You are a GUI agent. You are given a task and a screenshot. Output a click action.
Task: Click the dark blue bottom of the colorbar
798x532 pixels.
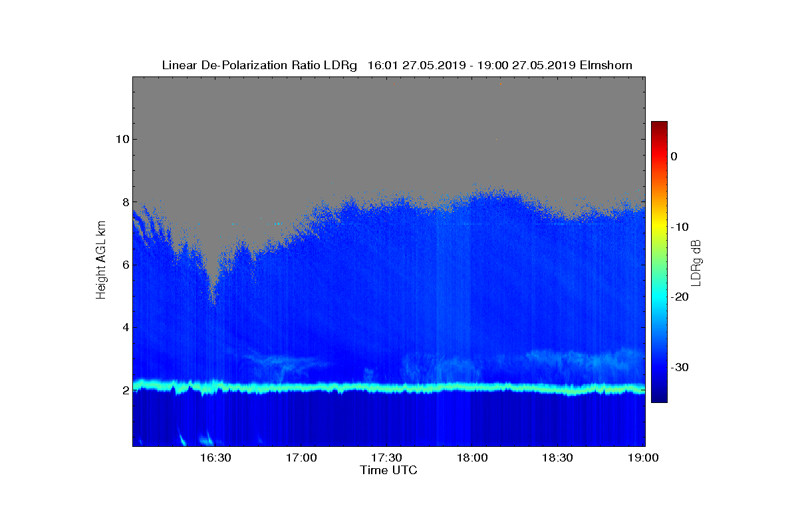click(x=659, y=398)
